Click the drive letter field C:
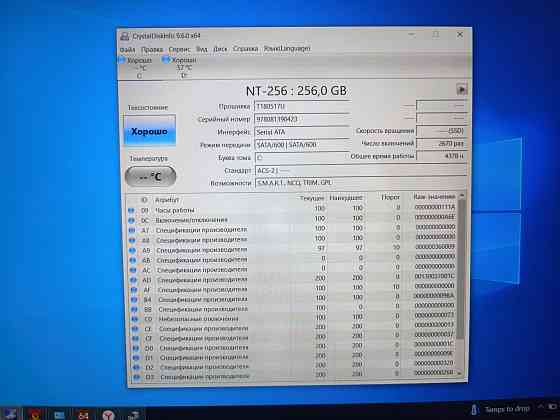Viewport: 560px width, 420px height. (x=302, y=158)
